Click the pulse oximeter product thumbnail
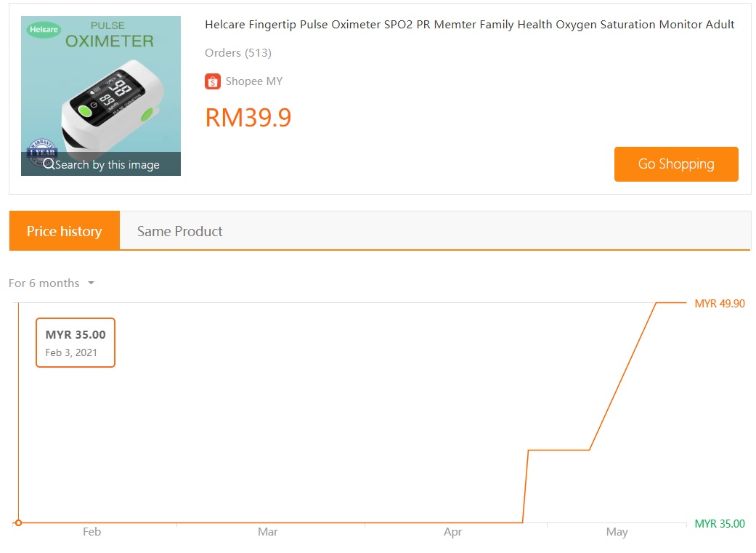This screenshot has height=553, width=756. pos(101,95)
